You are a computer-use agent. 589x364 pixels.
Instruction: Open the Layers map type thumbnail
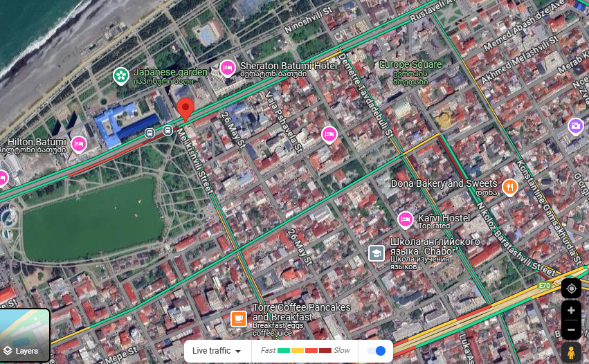tap(25, 335)
